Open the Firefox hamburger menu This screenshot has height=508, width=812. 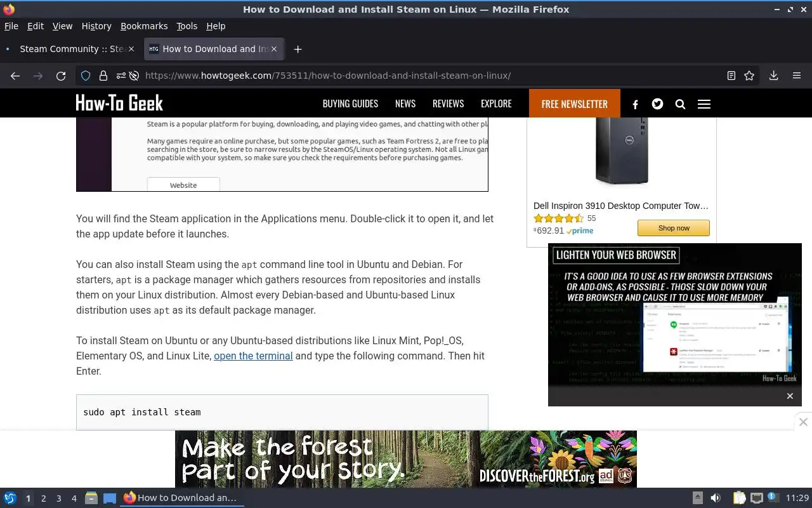[797, 76]
